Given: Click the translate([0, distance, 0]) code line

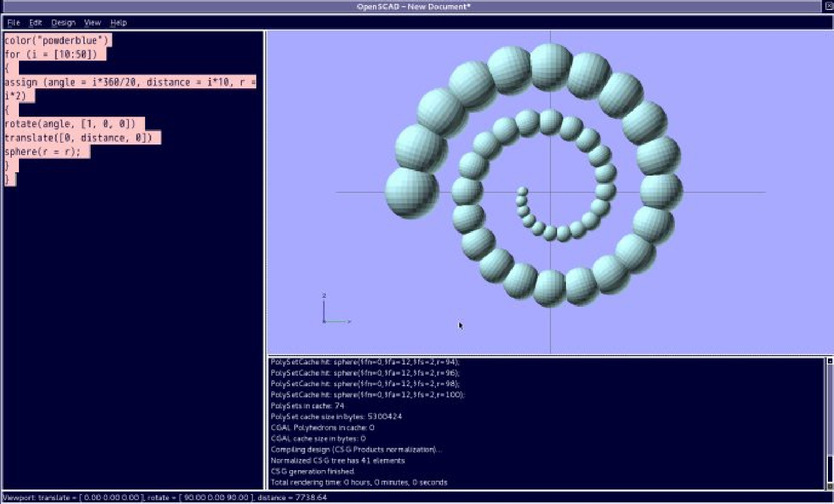Looking at the screenshot, I should 78,138.
